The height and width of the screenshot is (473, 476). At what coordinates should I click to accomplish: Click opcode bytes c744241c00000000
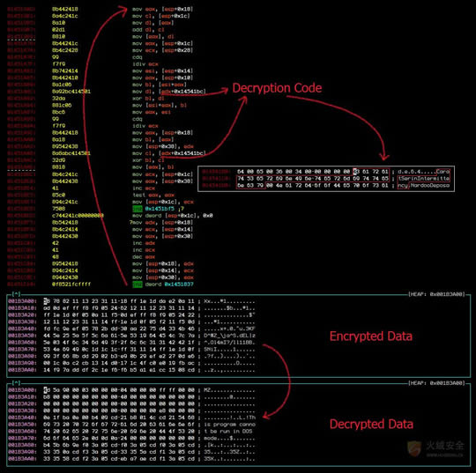[78, 216]
